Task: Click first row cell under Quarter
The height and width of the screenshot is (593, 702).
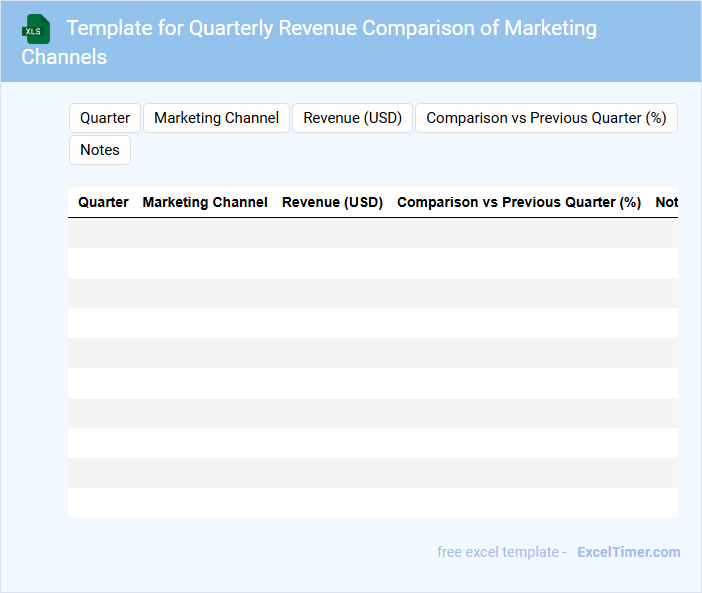Action: click(103, 233)
